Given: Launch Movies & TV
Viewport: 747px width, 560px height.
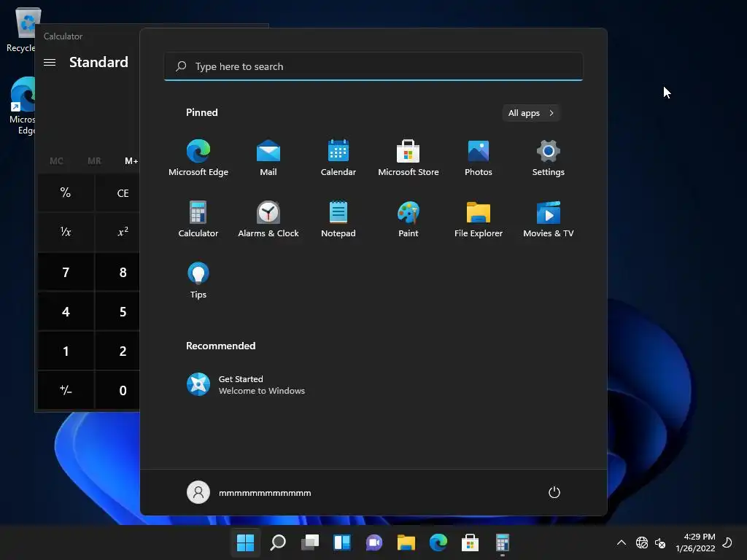Looking at the screenshot, I should click(549, 219).
